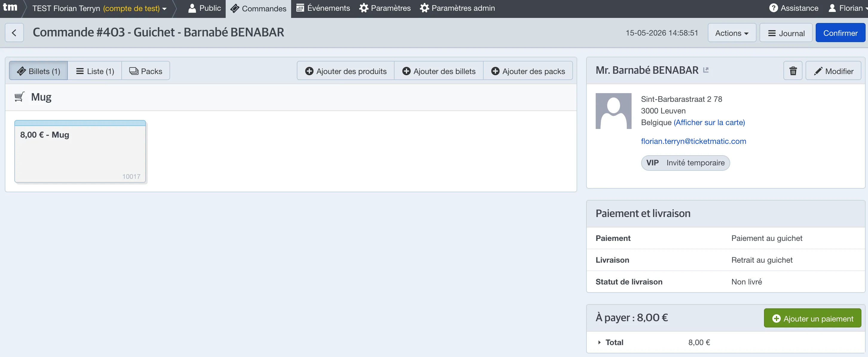Click the customer avatar picture
Screen dimensions: 868x357
pyautogui.click(x=613, y=111)
